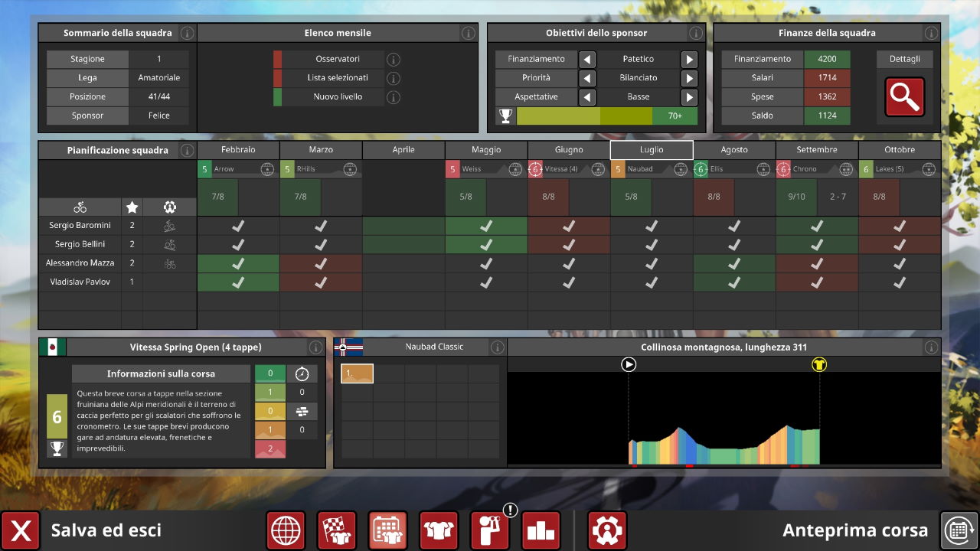The height and width of the screenshot is (551, 980).
Task: Click info icon next to Osservatori
Action: [x=394, y=59]
